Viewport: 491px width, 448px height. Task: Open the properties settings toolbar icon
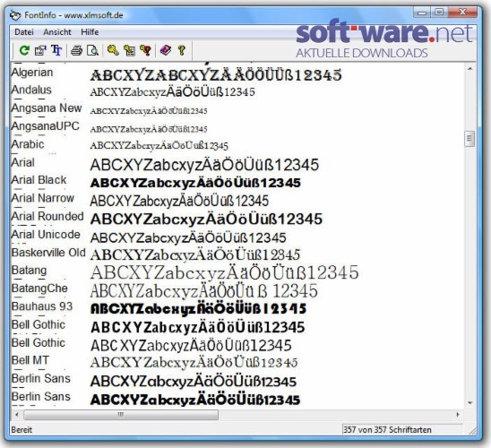[x=40, y=50]
